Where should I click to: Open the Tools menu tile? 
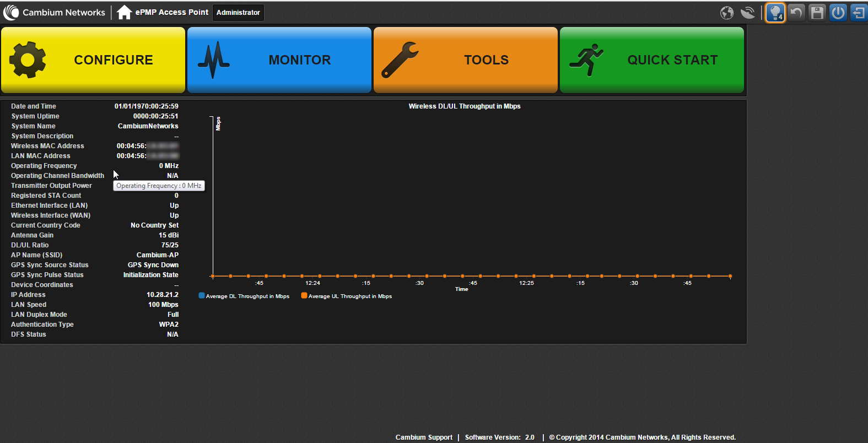466,60
